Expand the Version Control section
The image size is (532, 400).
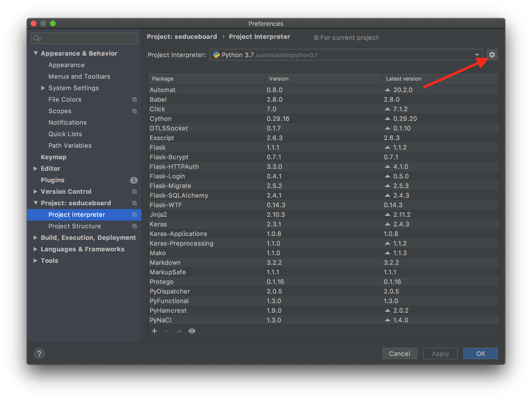[35, 192]
